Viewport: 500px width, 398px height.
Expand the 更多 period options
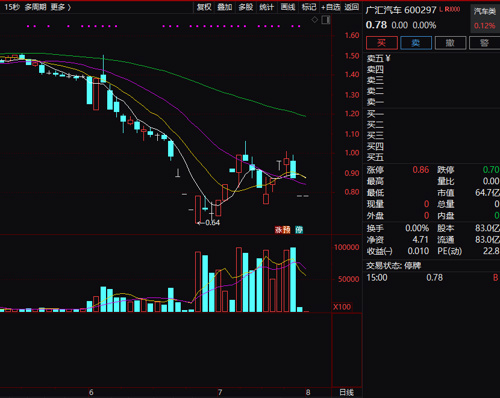(61, 7)
